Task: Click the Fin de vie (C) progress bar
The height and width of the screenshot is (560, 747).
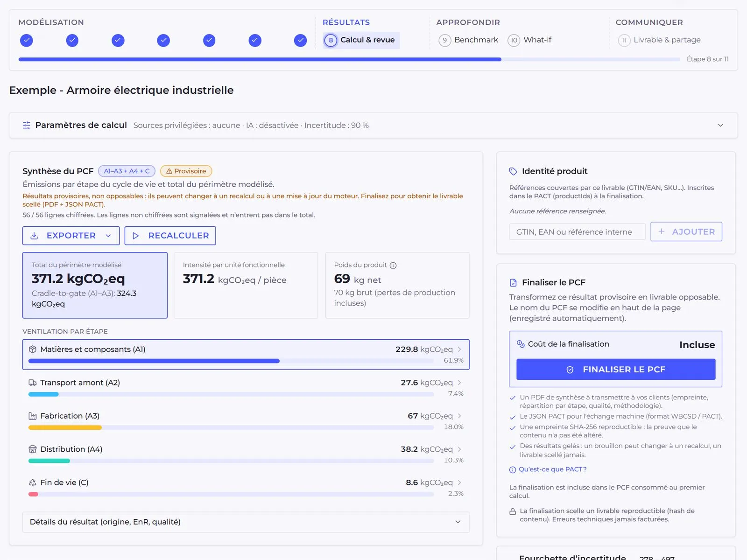Action: [x=231, y=494]
